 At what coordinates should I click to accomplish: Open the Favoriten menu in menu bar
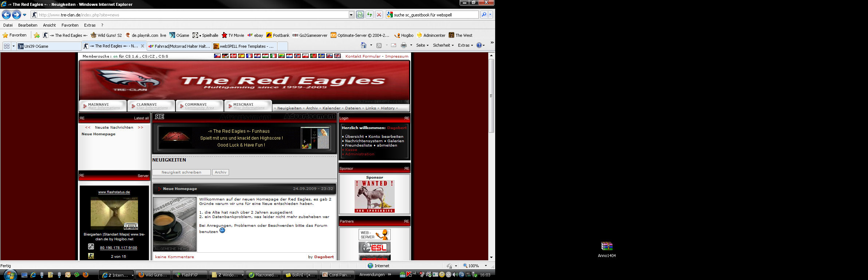point(70,25)
